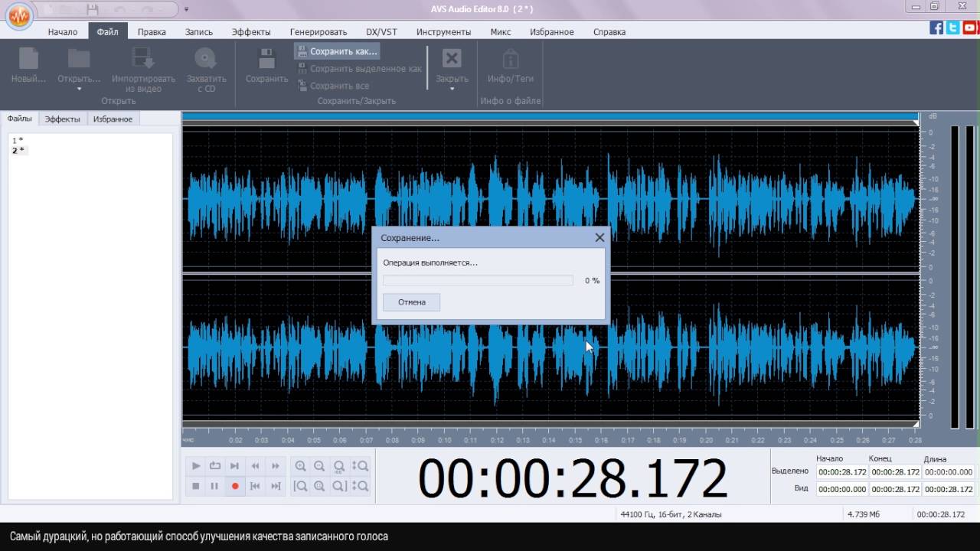Click the Открыть folder icon
The image size is (980, 551).
pos(79,59)
